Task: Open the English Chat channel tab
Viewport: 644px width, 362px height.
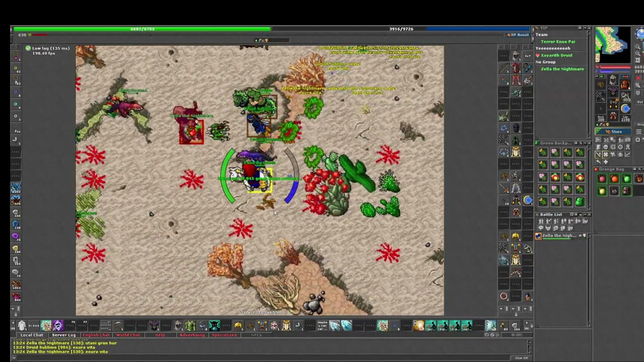Action: point(96,335)
